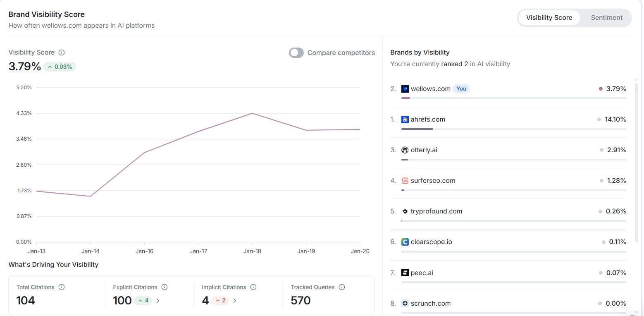Expand Explicit Citations details chevron
This screenshot has height=316, width=644.
pos(158,301)
